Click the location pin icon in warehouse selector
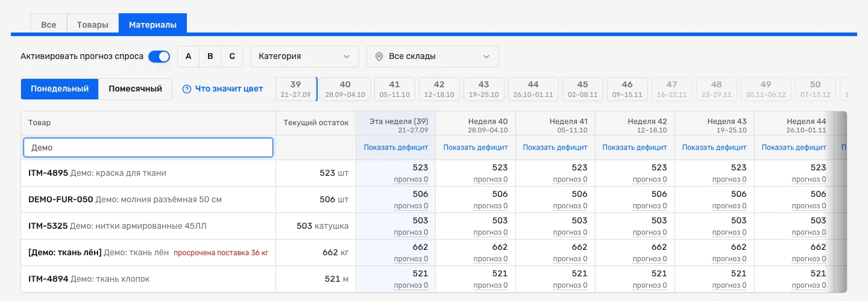 click(x=379, y=57)
